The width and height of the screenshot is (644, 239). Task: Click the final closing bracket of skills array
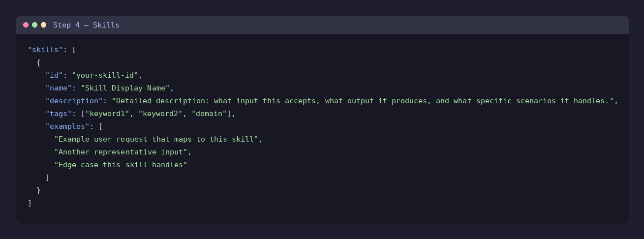click(30, 203)
